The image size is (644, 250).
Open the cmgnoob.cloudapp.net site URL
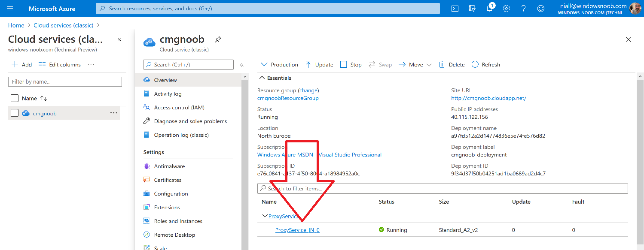[x=488, y=98]
